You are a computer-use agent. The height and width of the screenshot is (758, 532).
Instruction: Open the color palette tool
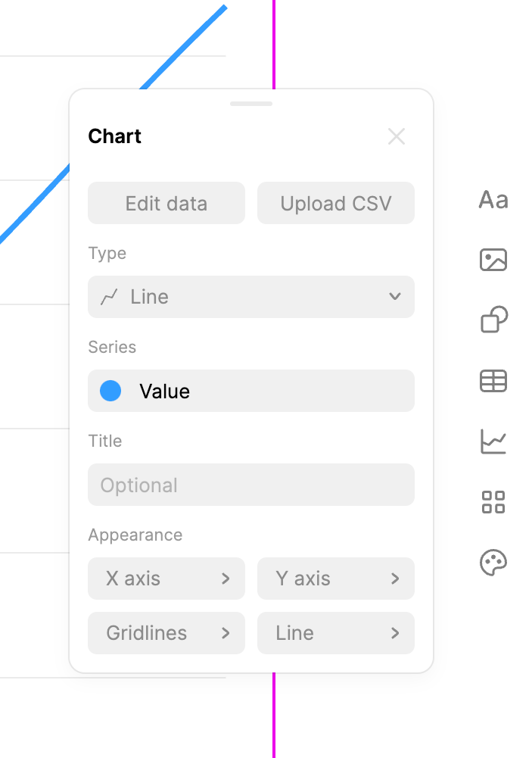493,563
